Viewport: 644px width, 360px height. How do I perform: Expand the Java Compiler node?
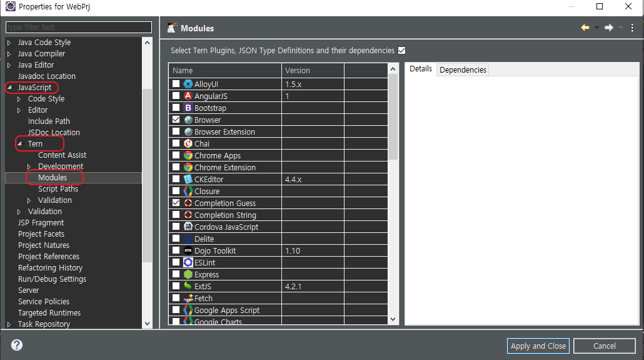click(9, 53)
